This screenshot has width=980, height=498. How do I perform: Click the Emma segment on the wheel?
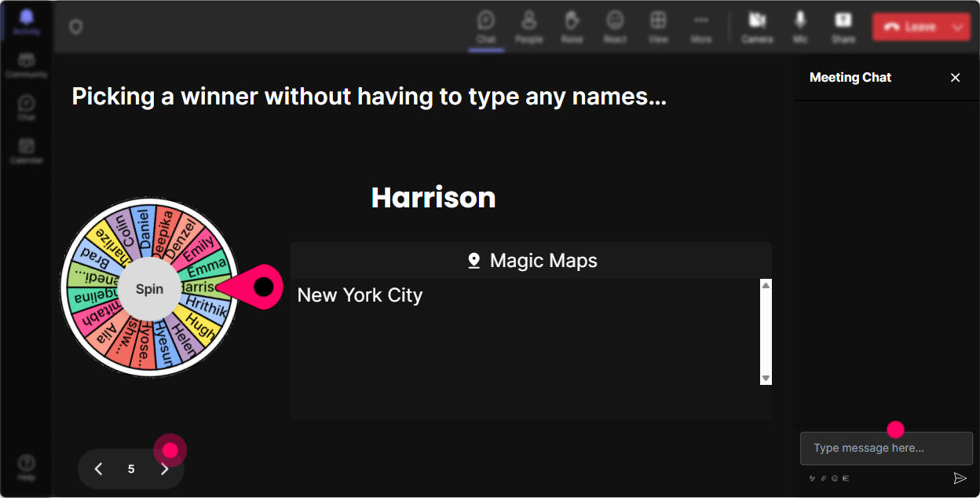[x=206, y=266]
